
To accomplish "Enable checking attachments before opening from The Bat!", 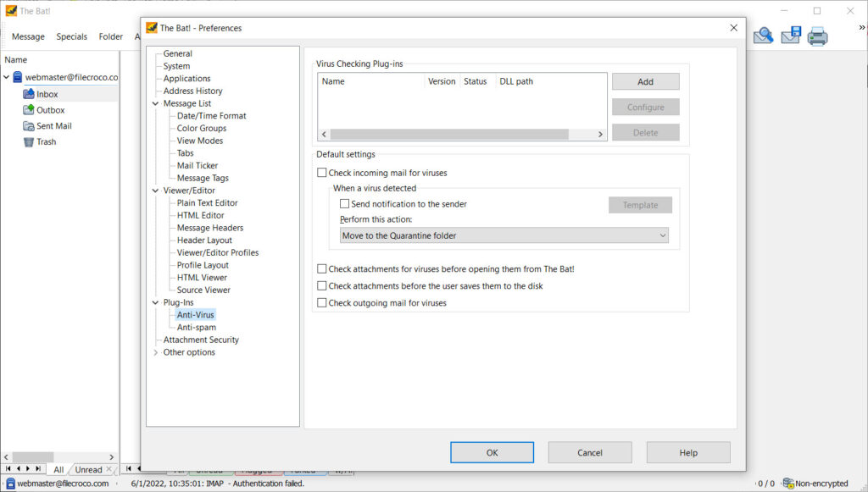I will tap(321, 268).
